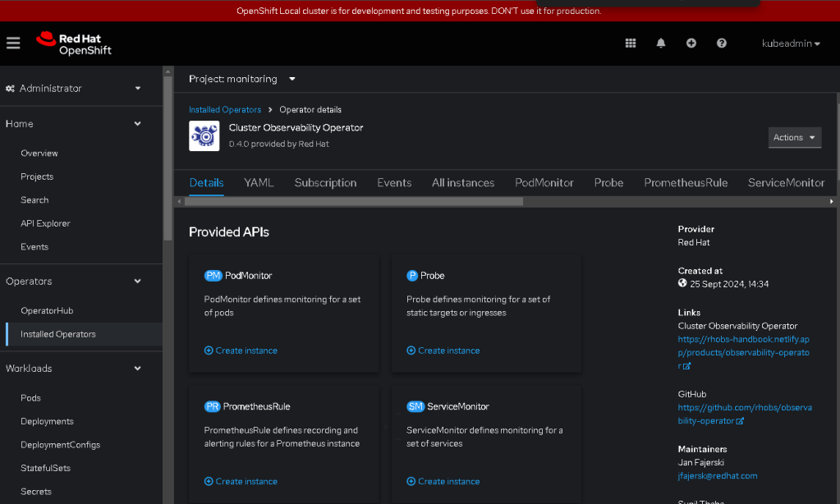
Task: Select the Details tab
Action: (206, 183)
